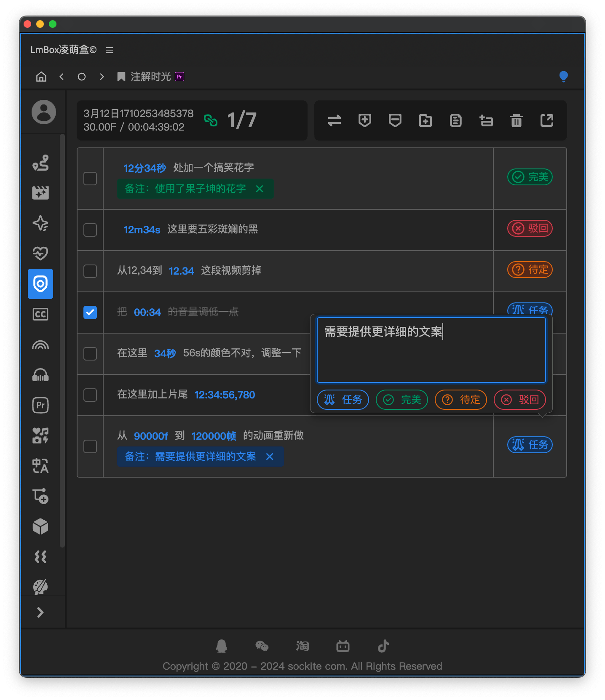Expand the sidebar with bottom chevron

40,612
